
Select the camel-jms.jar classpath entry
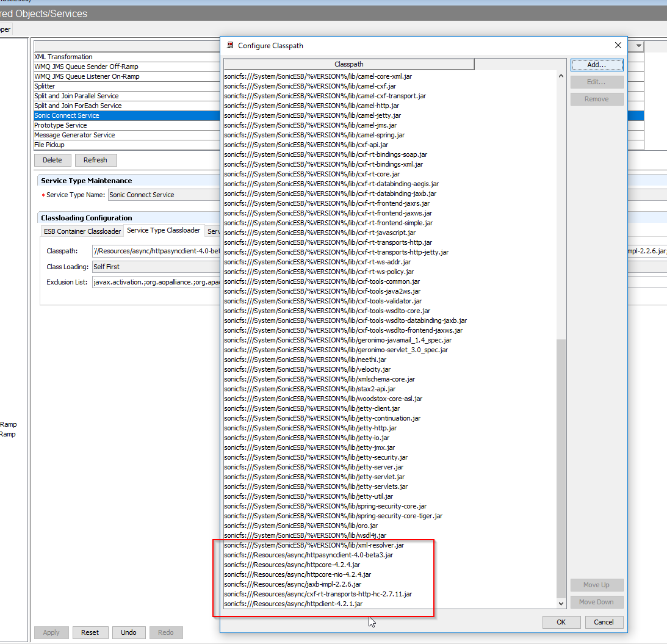point(311,125)
